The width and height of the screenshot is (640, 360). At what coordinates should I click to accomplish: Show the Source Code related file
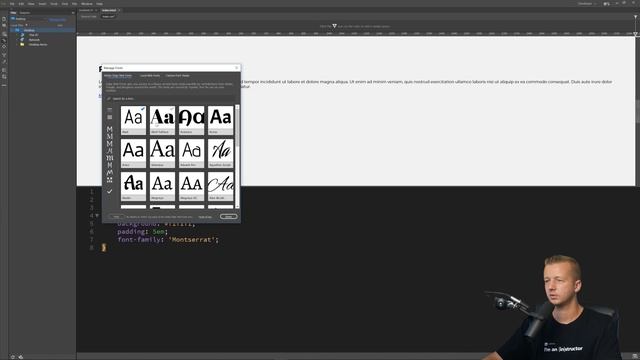pos(88,17)
